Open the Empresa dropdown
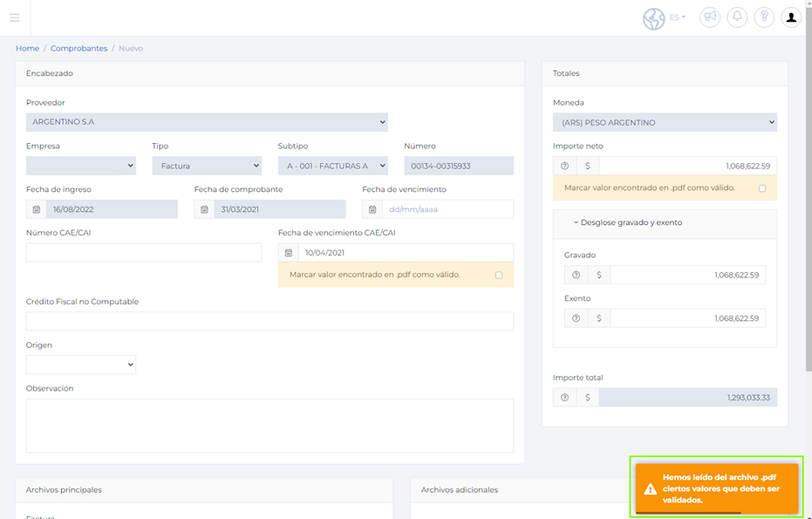This screenshot has height=519, width=812. click(x=80, y=166)
